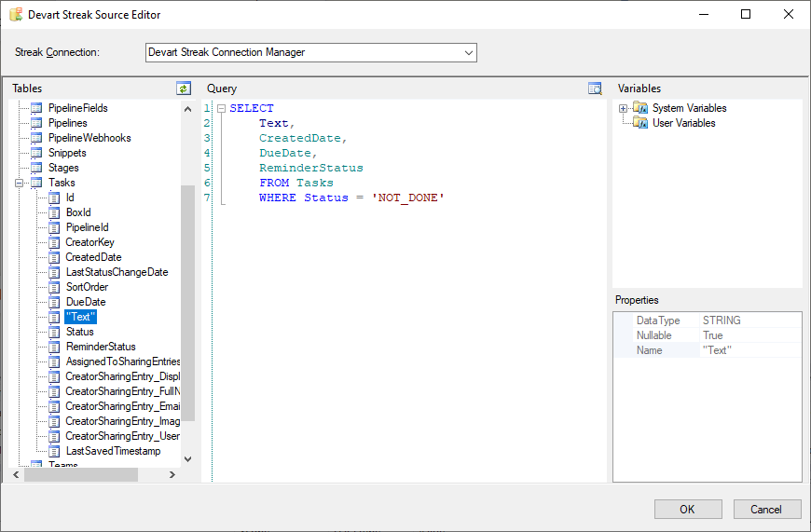Viewport: 811px width, 532px height.
Task: Expand the System Variables node
Action: pyautogui.click(x=623, y=108)
